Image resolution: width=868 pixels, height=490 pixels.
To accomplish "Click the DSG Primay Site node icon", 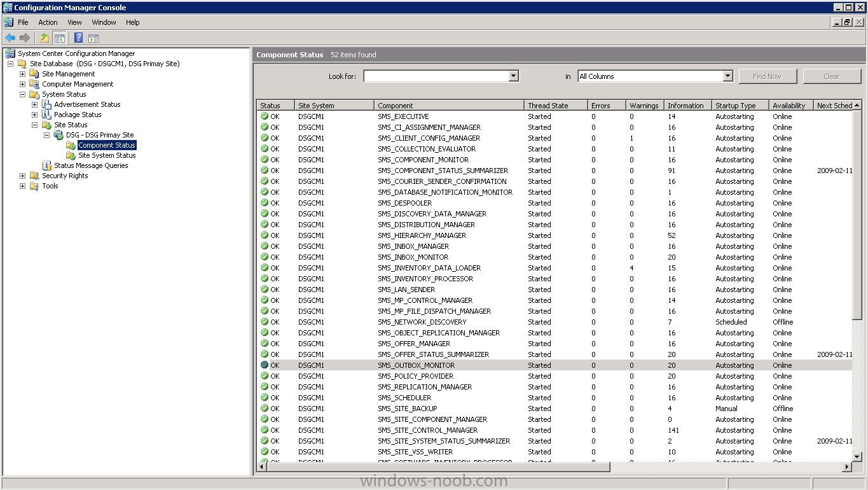I will 59,135.
